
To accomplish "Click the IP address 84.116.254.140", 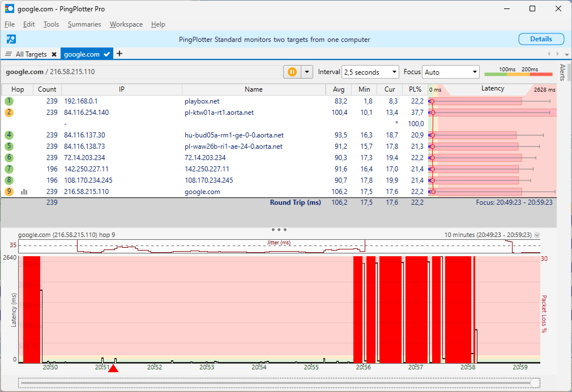I will click(x=87, y=113).
